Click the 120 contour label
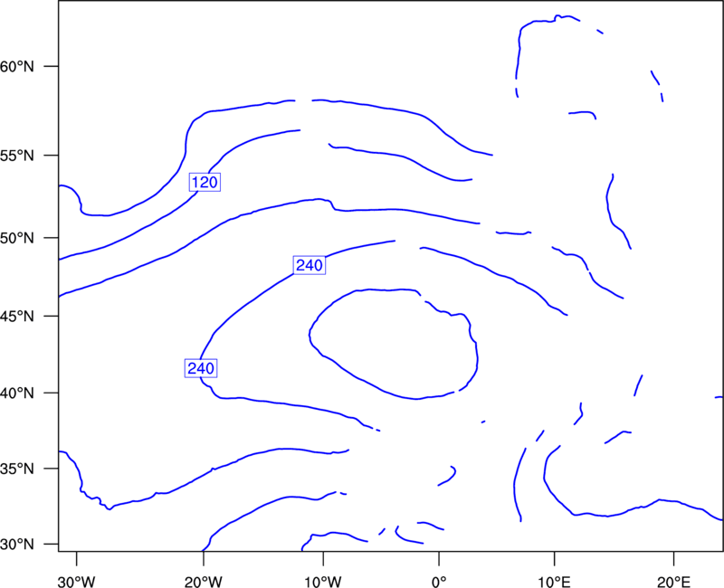 (x=205, y=183)
